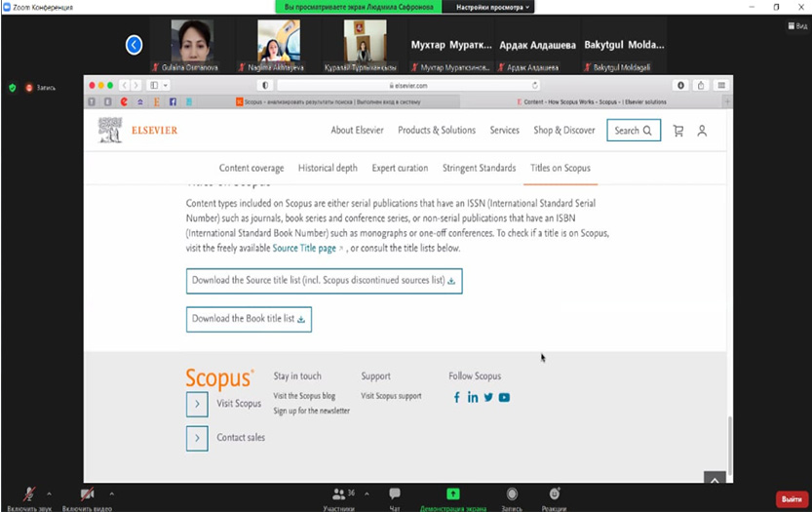Open Настройки просмотра view options dropdown

(x=492, y=7)
